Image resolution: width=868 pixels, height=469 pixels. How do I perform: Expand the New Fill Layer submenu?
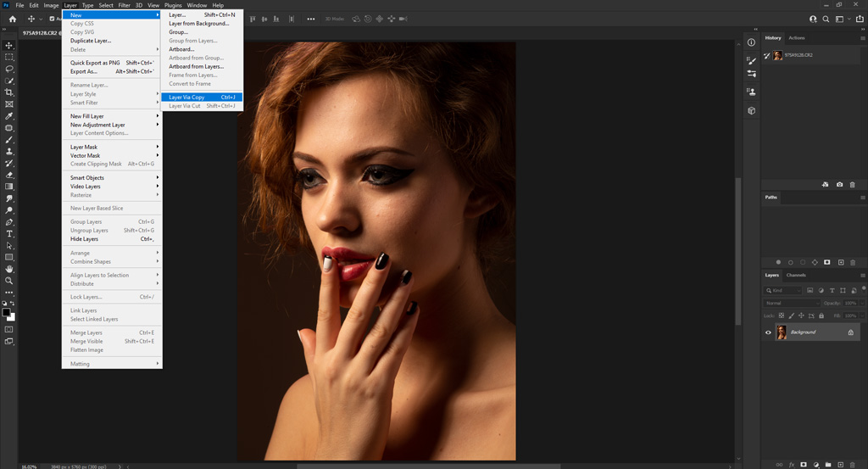point(112,116)
